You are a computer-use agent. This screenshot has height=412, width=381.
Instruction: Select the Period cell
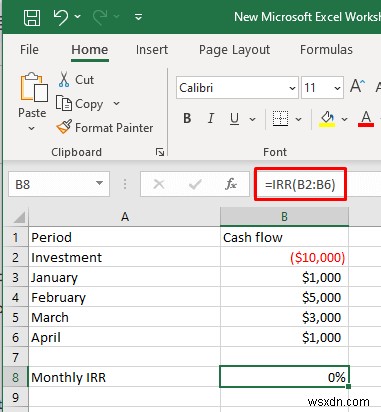point(124,237)
